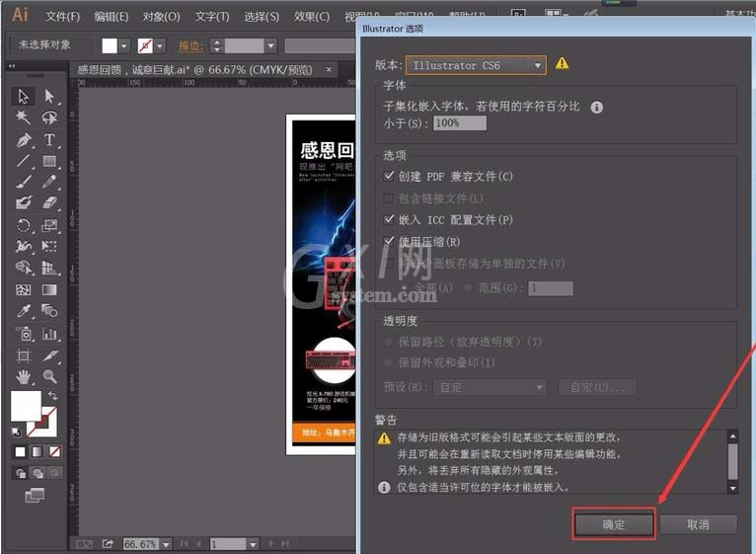The image size is (756, 554).
Task: Open the Change Screen Mode button
Action: [35, 495]
